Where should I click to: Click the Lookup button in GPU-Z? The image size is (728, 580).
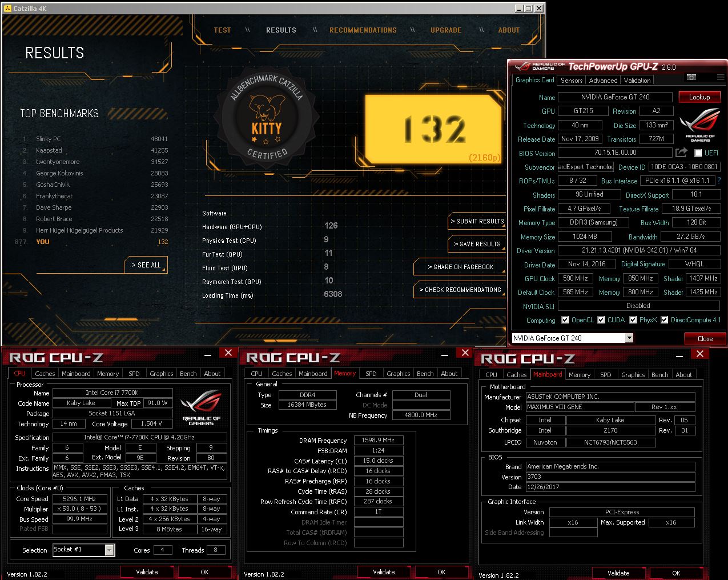[699, 97]
